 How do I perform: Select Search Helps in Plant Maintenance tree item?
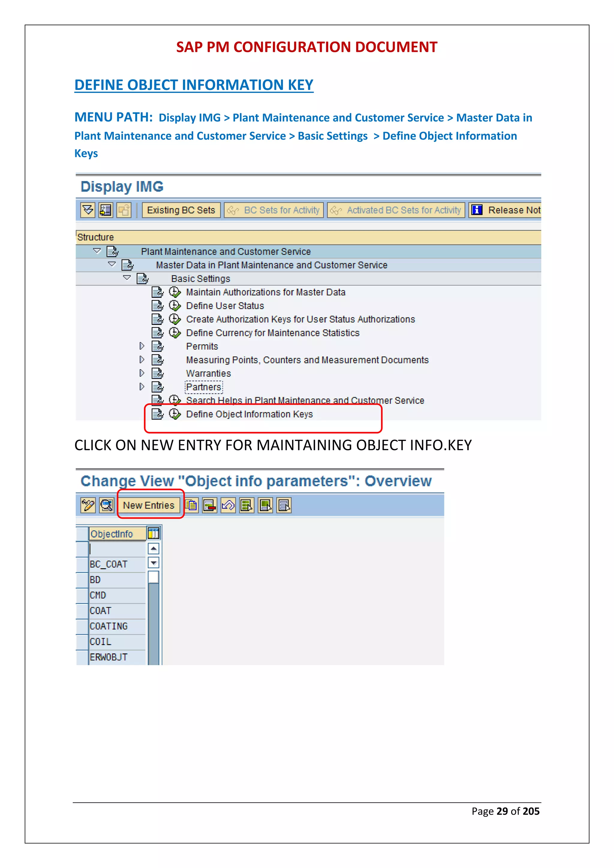[305, 400]
